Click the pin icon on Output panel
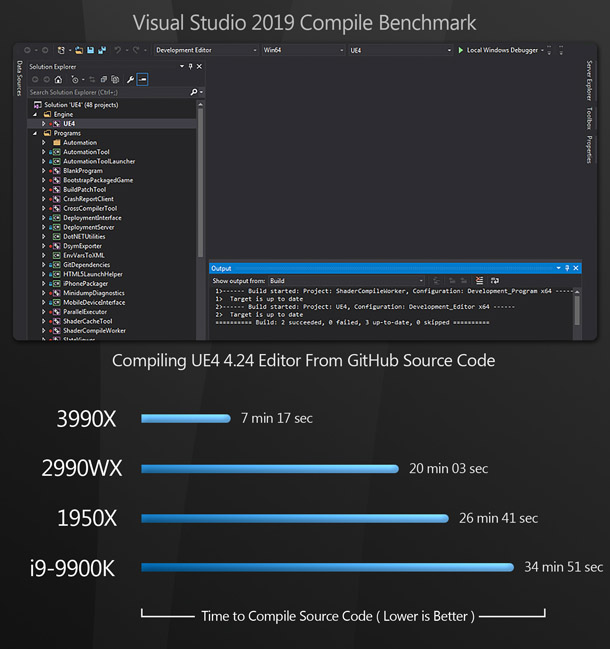 click(x=567, y=268)
